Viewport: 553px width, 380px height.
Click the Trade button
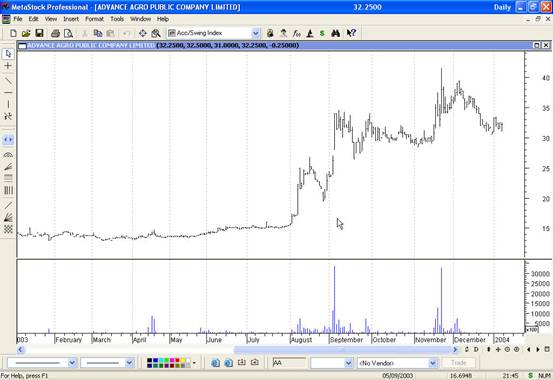click(x=458, y=363)
